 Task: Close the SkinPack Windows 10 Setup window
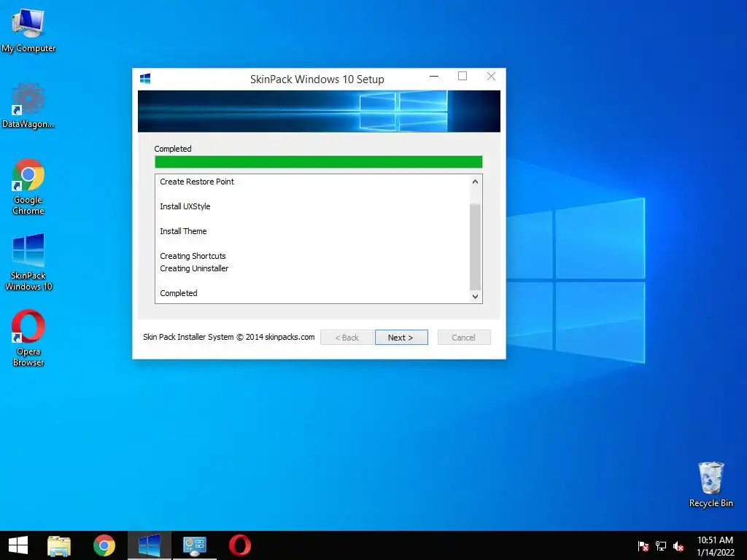pos(491,76)
